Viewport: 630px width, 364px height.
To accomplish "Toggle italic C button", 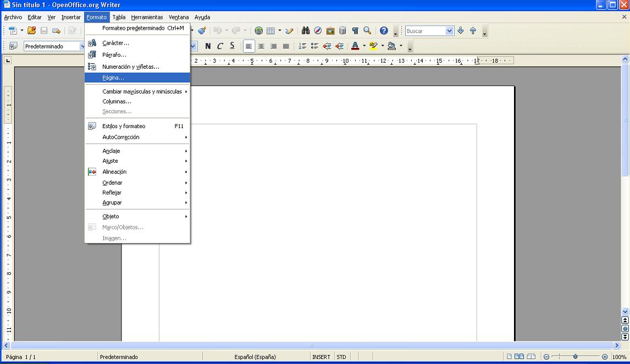I will 220,46.
